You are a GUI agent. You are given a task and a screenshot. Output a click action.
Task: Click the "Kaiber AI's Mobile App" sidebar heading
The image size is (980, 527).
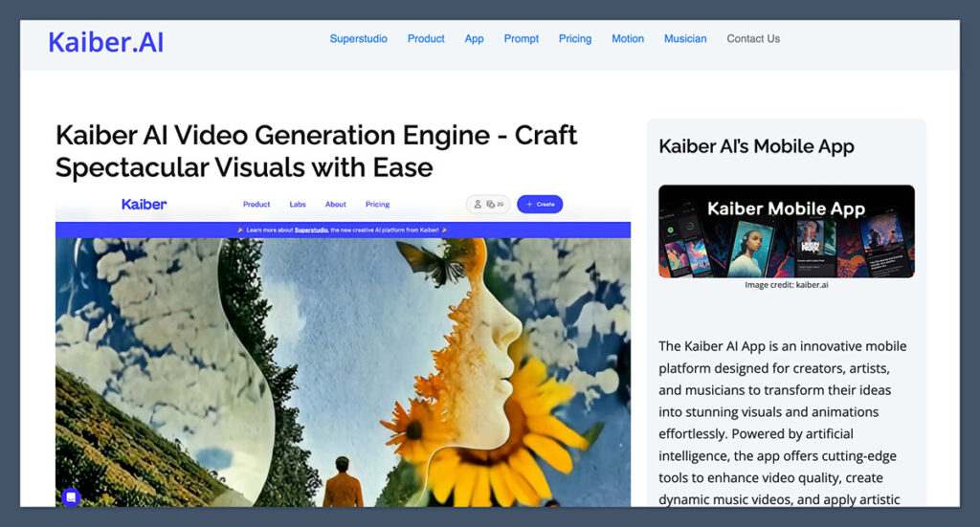tap(756, 146)
